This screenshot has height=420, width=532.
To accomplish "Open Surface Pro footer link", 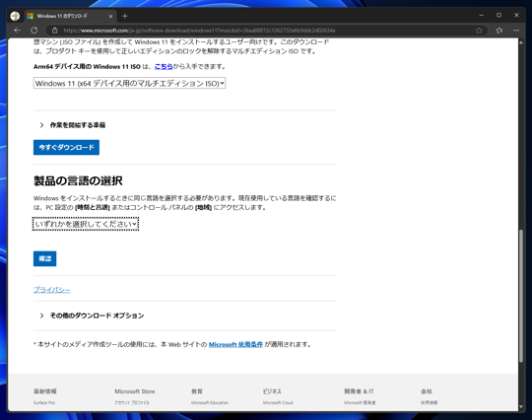I will (44, 402).
